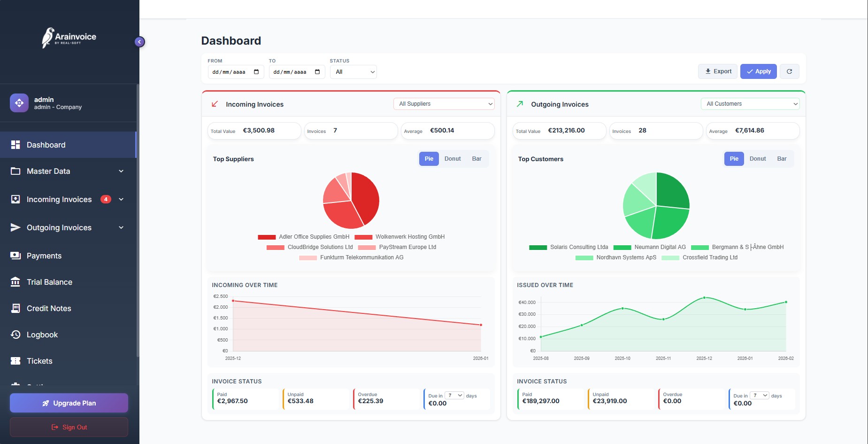Go to the Tickets section

tap(39, 361)
